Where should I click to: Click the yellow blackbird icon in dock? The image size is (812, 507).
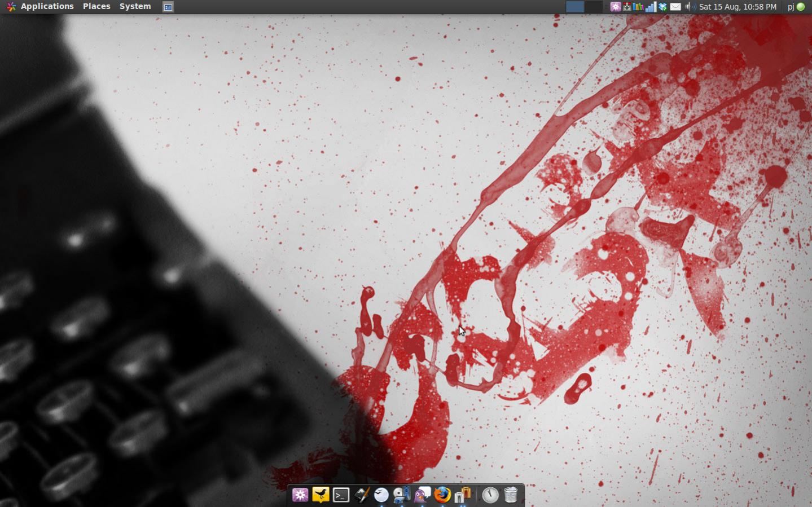[x=321, y=495]
